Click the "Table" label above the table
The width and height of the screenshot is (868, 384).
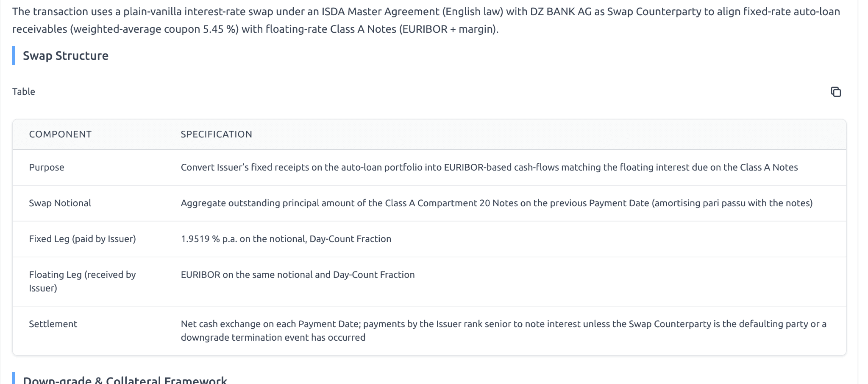point(24,92)
